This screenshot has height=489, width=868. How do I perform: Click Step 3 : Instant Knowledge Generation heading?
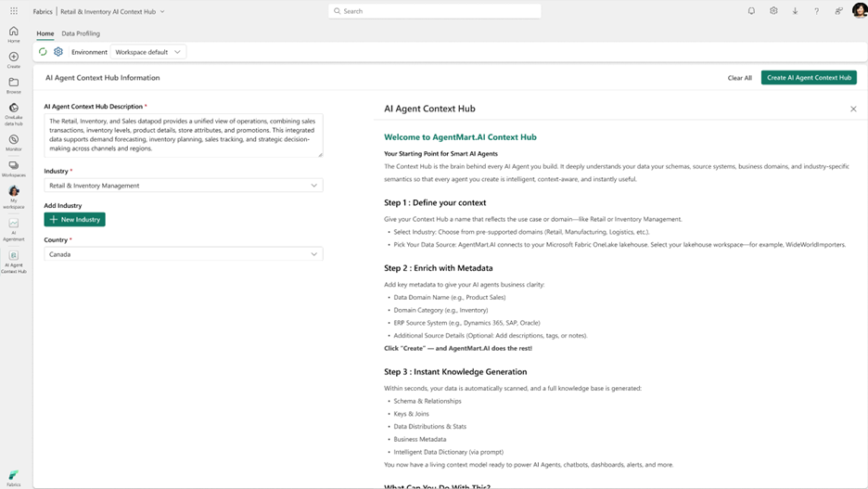tap(455, 372)
